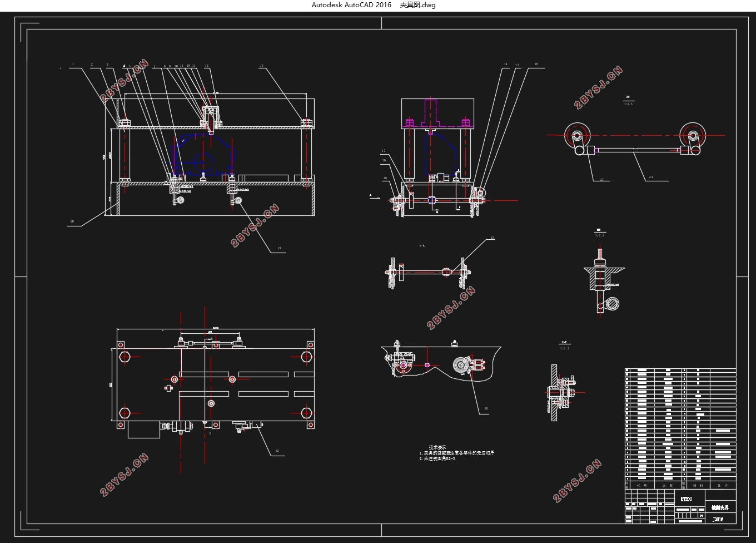Click the C-C section view label
Screen dimensions: 756x543
click(x=564, y=343)
